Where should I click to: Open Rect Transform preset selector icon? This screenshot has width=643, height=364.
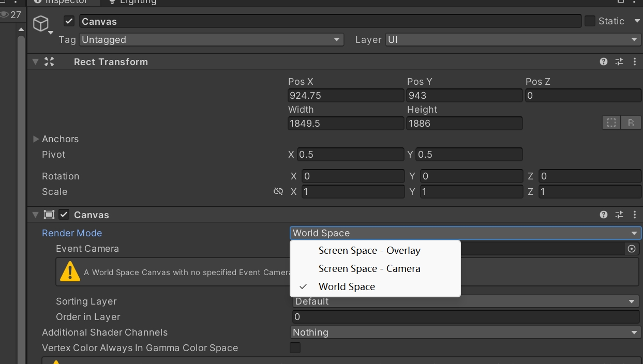click(619, 62)
